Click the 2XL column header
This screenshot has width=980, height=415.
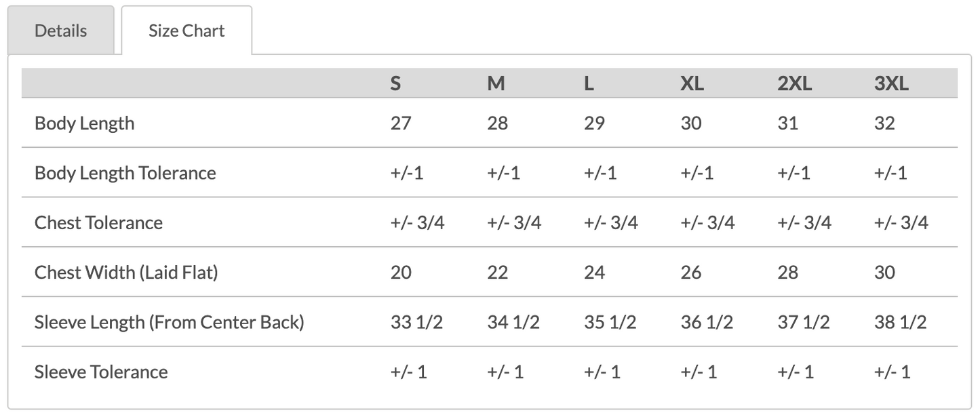click(x=794, y=83)
